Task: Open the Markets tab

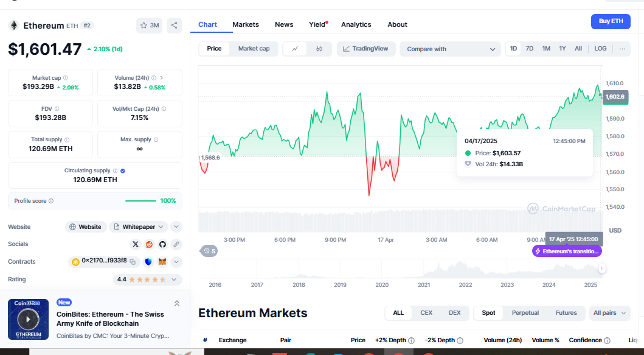Action: 246,25
